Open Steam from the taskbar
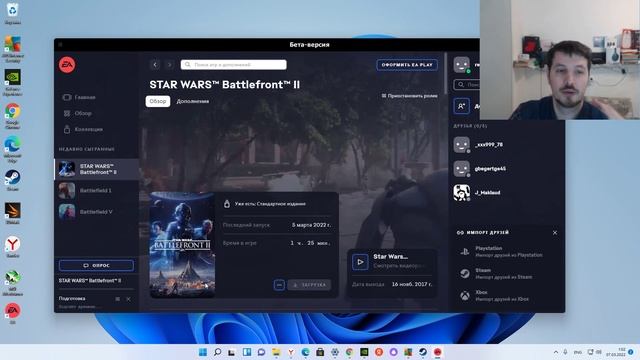 423,352
